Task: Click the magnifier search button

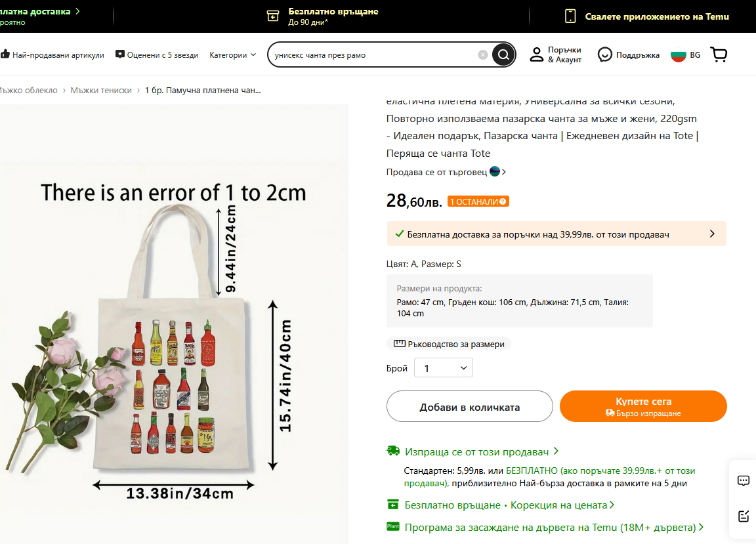Action: [503, 54]
